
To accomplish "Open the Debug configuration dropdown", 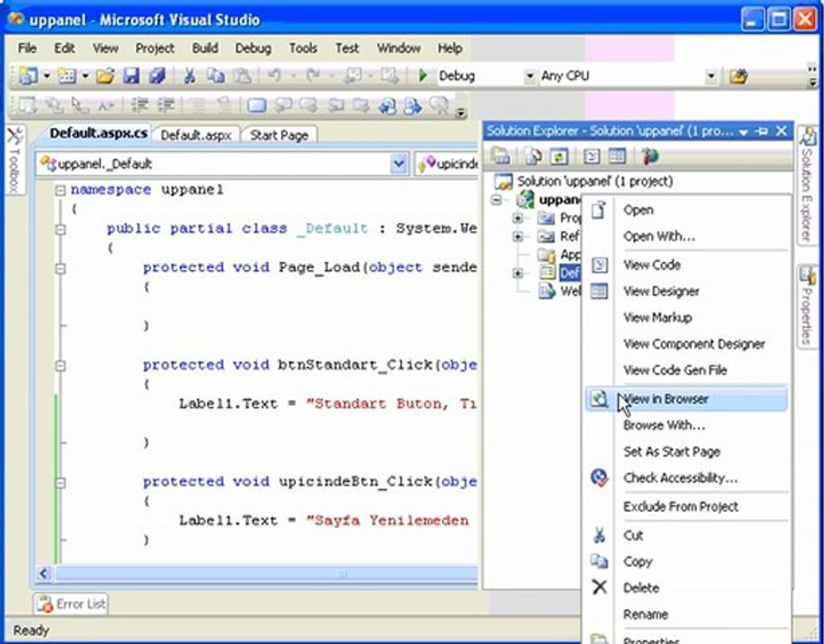I will point(529,77).
